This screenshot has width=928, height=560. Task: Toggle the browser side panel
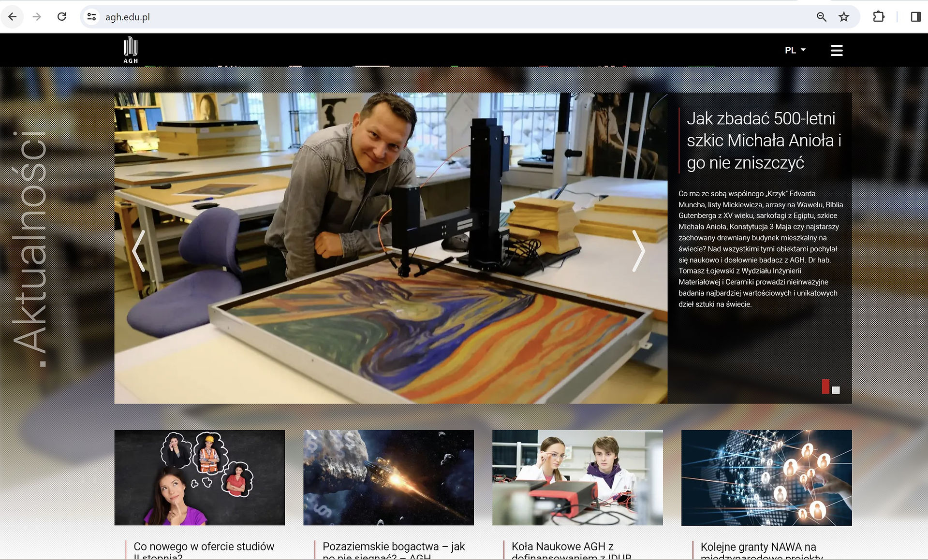[915, 17]
